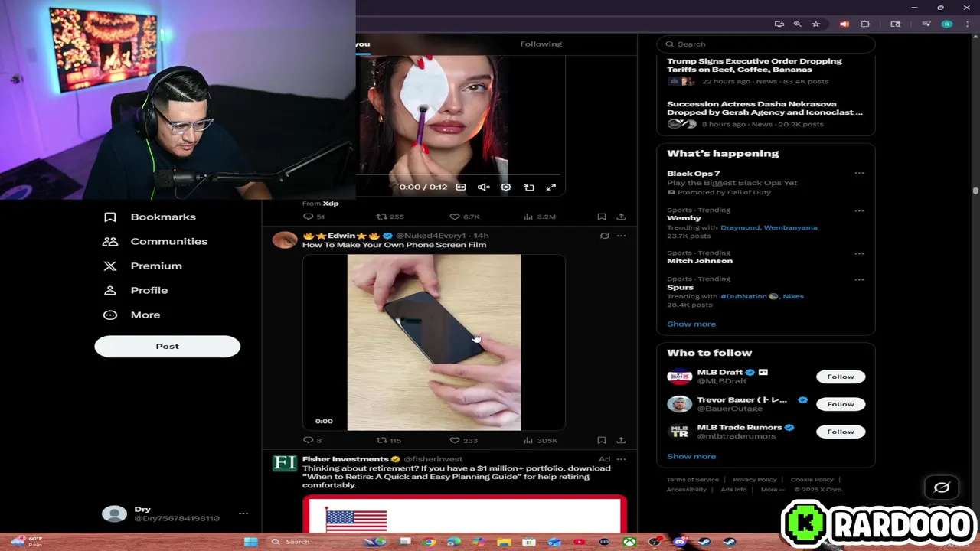The width and height of the screenshot is (980, 551).
Task: Open Fisher Investments ad profile avatar
Action: tap(284, 463)
